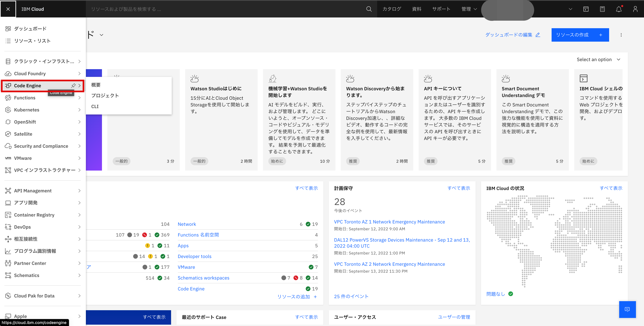
Task: Select the Kubernetes sidebar icon
Action: (8, 110)
